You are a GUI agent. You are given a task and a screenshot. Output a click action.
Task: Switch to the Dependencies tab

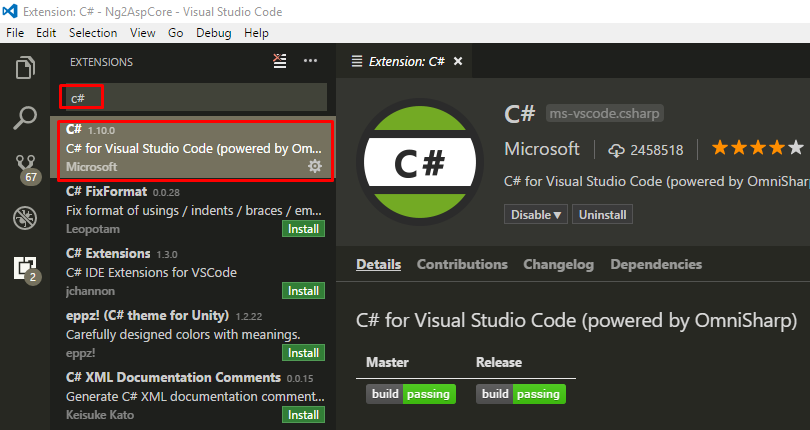point(656,264)
